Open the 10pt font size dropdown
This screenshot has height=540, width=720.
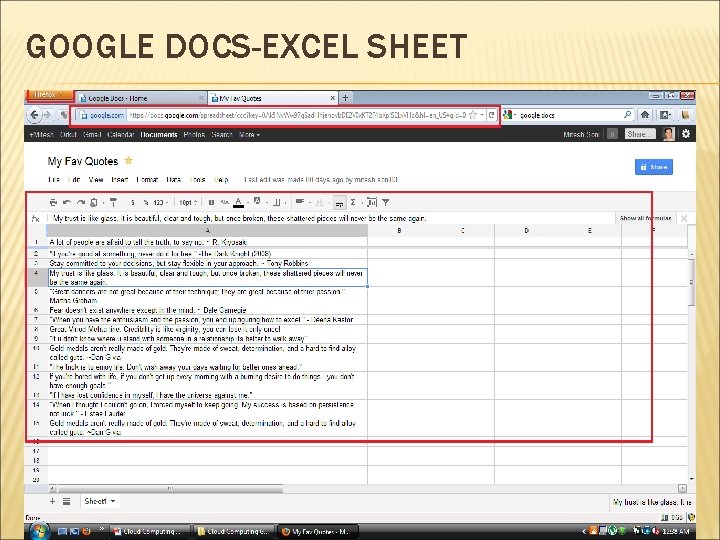click(188, 202)
